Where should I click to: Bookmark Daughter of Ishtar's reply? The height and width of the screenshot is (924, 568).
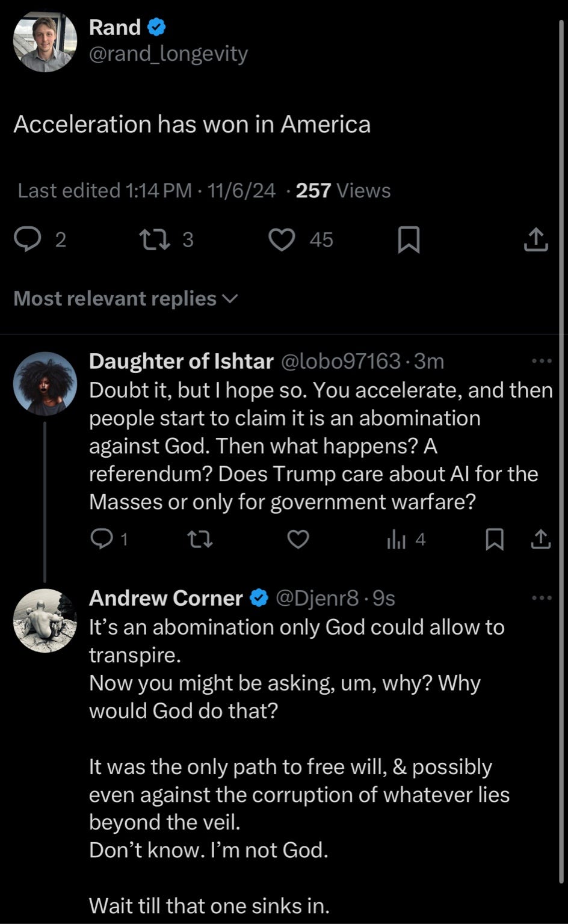coord(495,540)
